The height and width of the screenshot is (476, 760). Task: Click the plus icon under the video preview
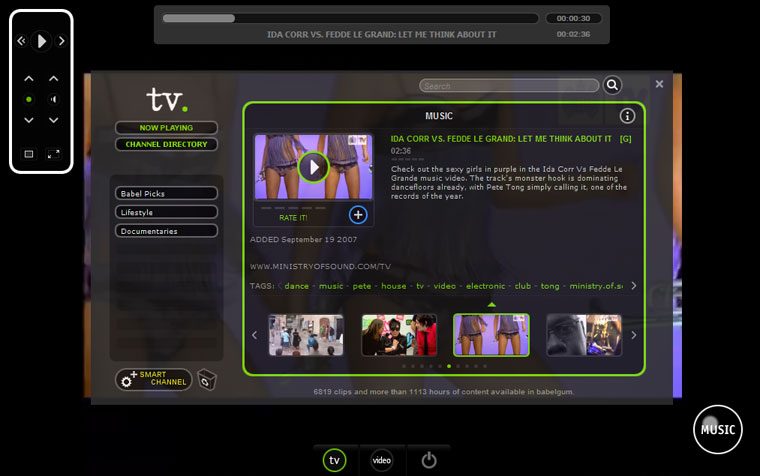click(358, 214)
